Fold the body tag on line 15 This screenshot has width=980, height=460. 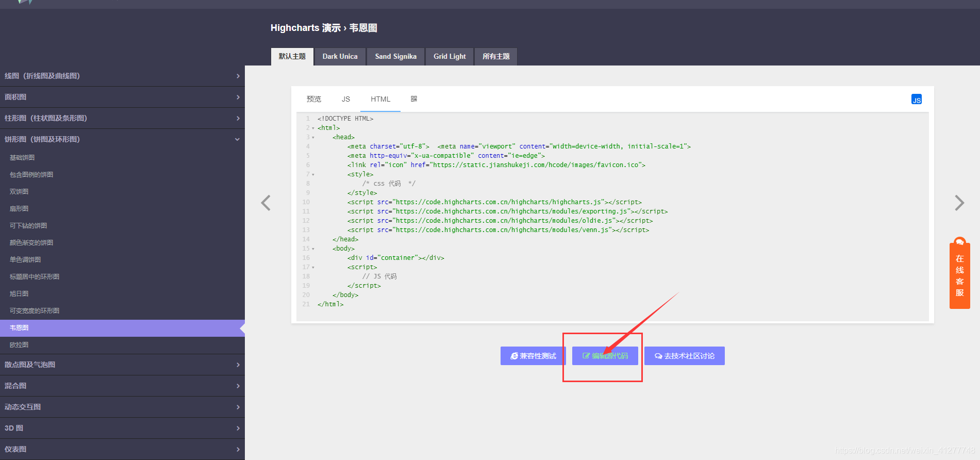(x=313, y=249)
